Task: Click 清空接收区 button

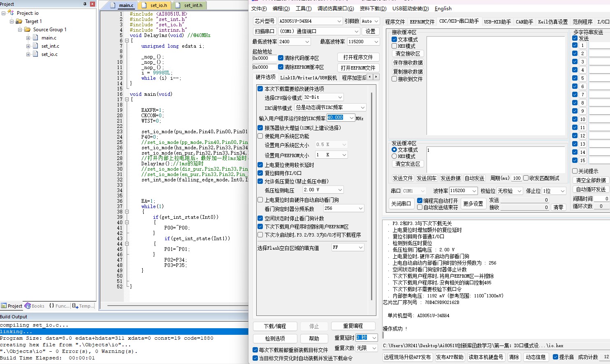Action: tap(408, 54)
